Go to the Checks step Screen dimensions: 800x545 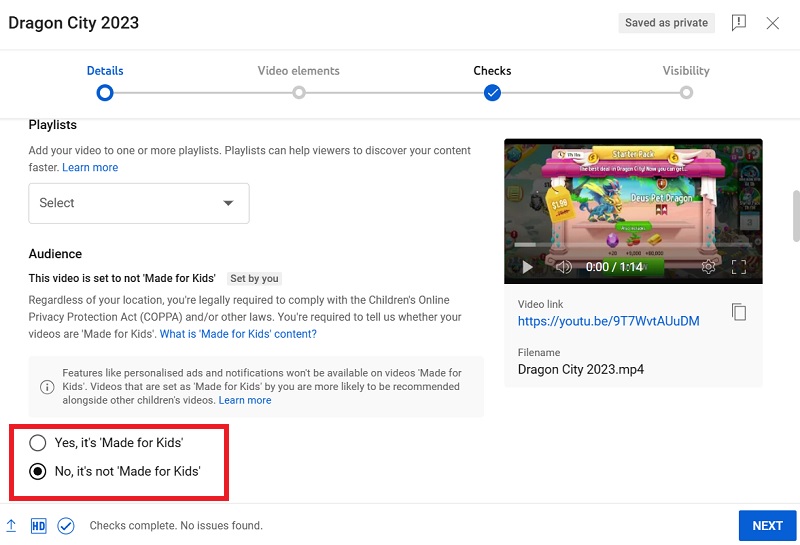click(x=492, y=71)
